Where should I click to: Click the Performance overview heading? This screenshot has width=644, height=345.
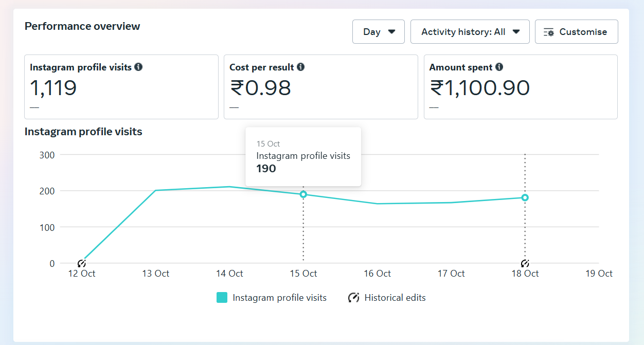pyautogui.click(x=82, y=26)
